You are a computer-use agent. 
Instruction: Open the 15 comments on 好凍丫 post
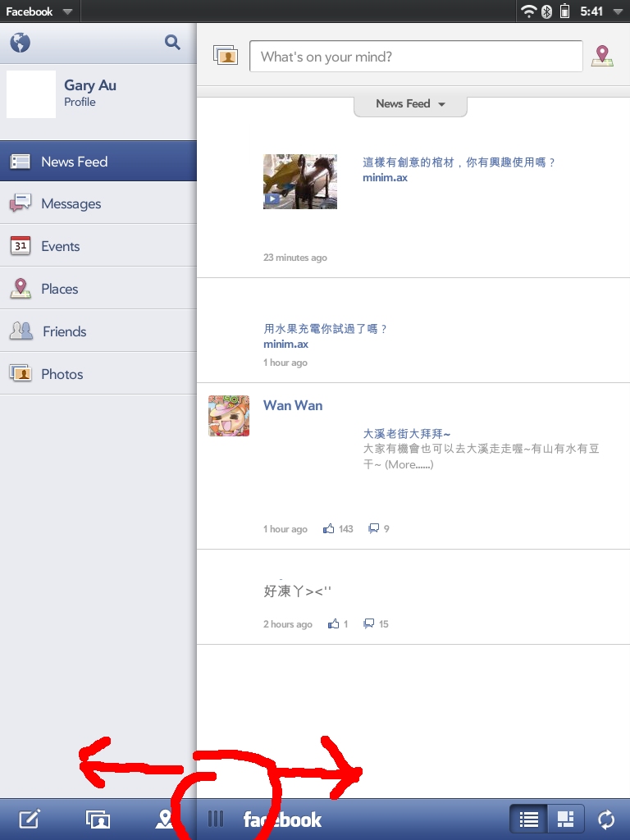coord(376,624)
